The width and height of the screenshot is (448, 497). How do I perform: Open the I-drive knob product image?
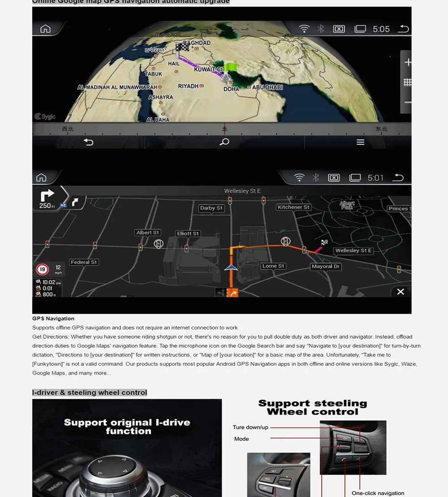(x=127, y=448)
